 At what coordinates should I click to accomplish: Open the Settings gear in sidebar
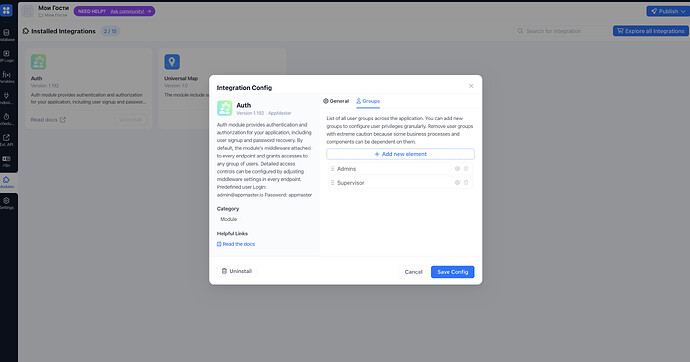pos(7,203)
